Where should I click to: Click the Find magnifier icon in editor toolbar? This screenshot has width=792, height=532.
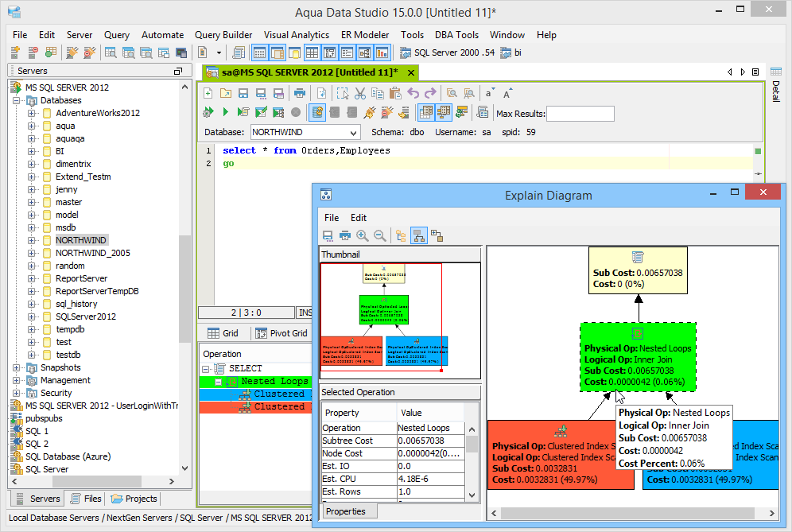point(452,94)
